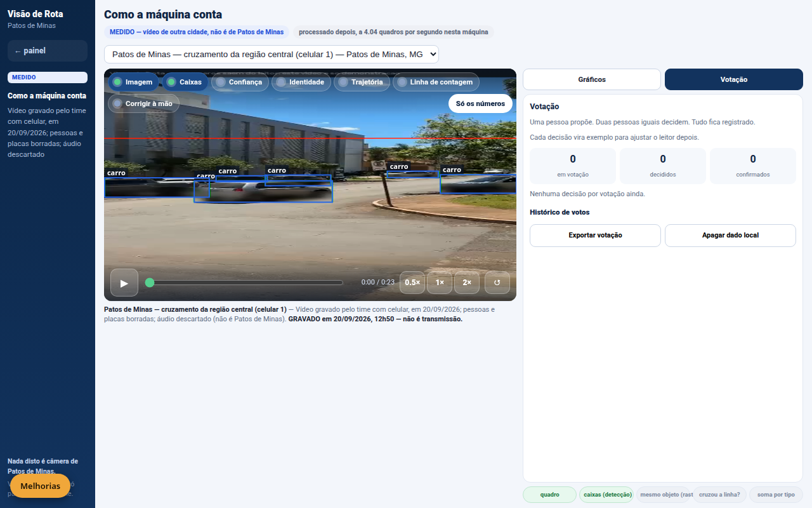Click the MEDIDO other-city video notice pill
Viewport: 812px width, 508px height.
click(197, 32)
